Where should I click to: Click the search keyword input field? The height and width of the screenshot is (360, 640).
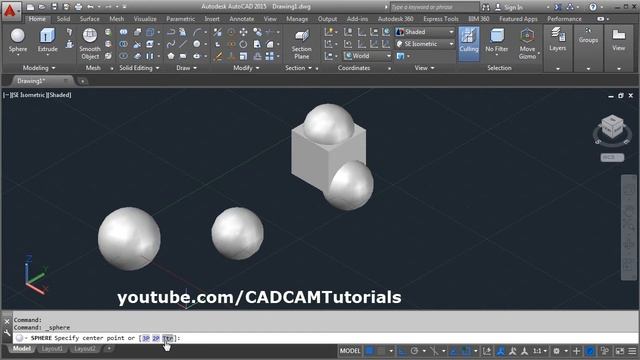tap(434, 7)
